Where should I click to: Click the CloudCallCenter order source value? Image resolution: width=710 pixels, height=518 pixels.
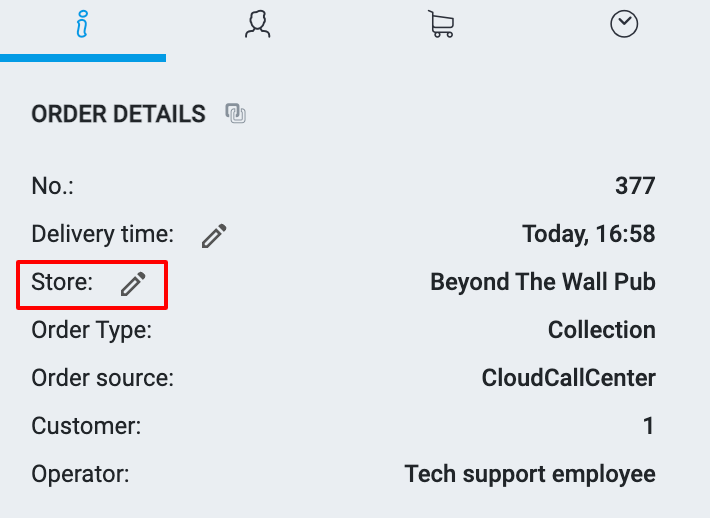568,378
